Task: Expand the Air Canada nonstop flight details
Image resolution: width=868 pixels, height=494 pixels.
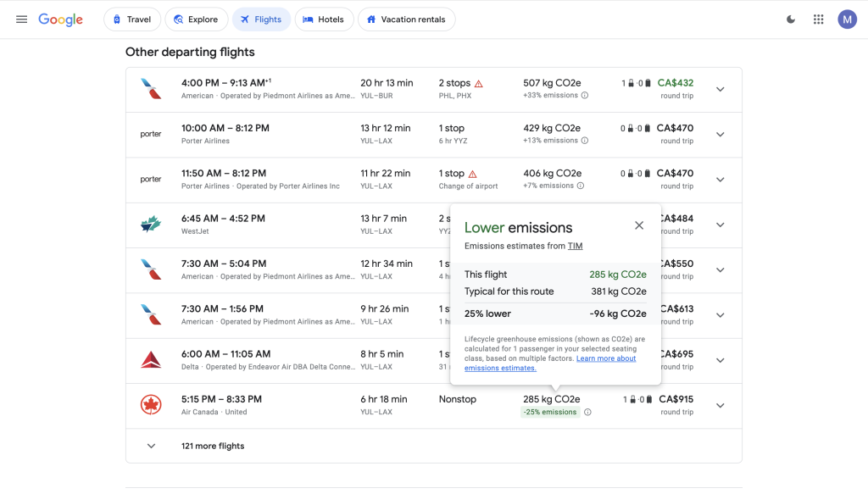Action: coord(720,406)
